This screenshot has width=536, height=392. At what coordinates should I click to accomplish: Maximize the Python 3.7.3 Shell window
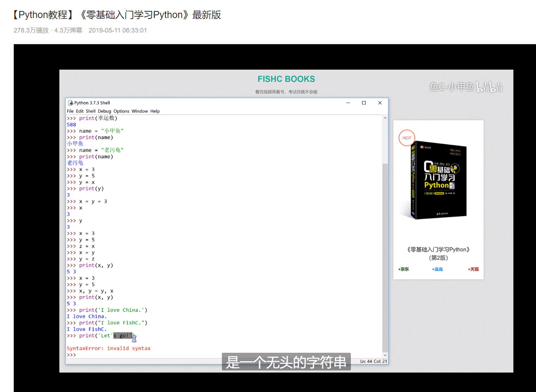tap(364, 103)
